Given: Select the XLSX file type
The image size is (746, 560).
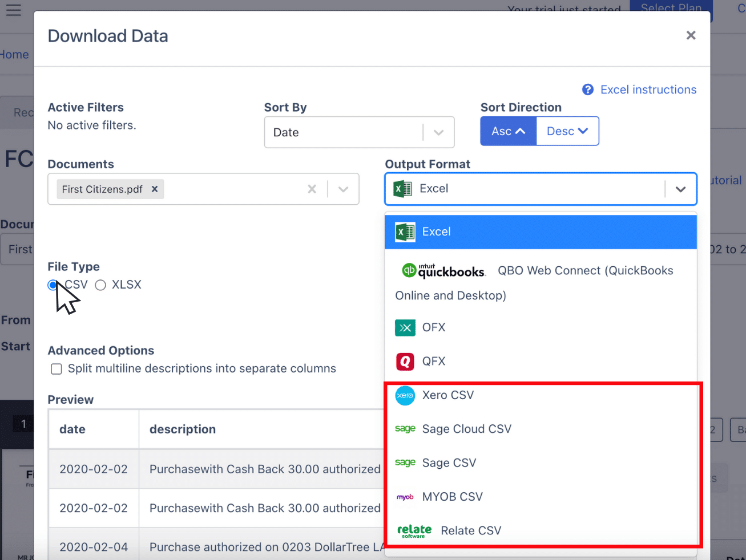Looking at the screenshot, I should (x=100, y=285).
